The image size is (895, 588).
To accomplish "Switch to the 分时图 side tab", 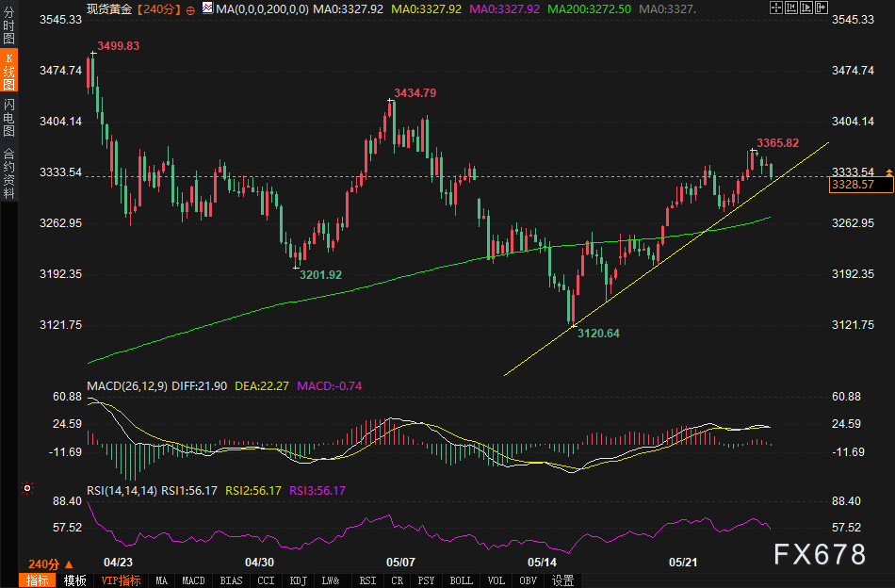I will coord(9,25).
